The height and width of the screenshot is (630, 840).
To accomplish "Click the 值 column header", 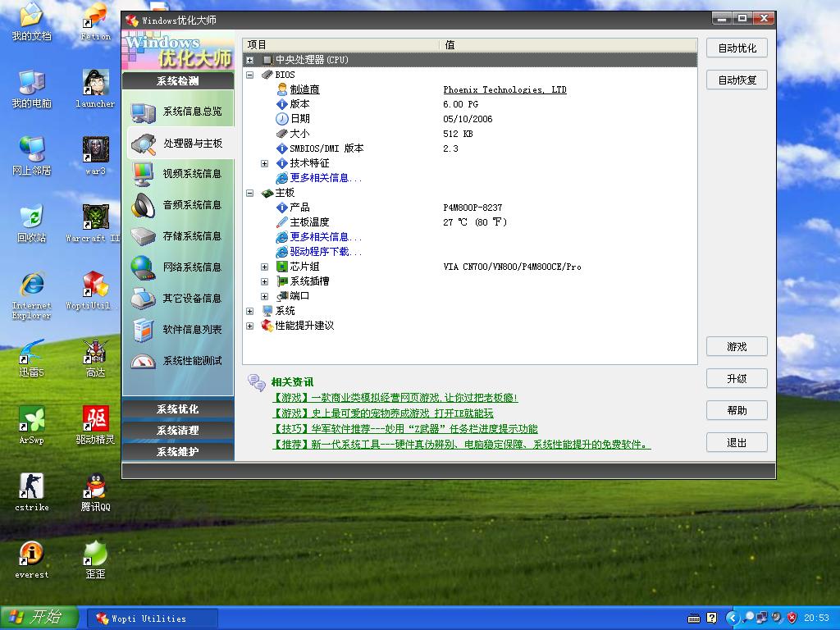I will (568, 45).
